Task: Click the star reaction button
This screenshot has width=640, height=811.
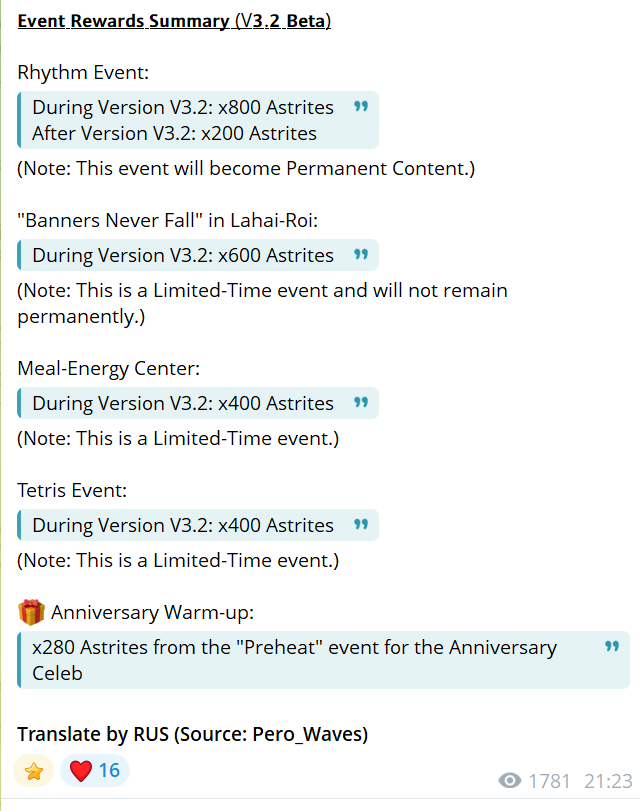Action: click(x=34, y=771)
